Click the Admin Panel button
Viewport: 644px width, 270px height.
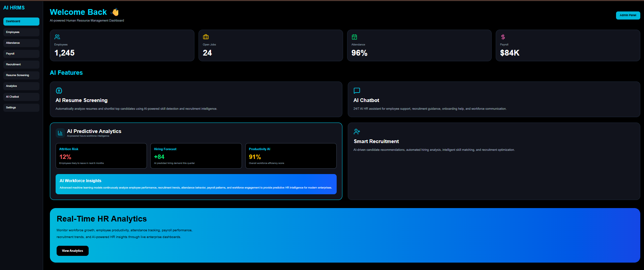[x=628, y=15]
